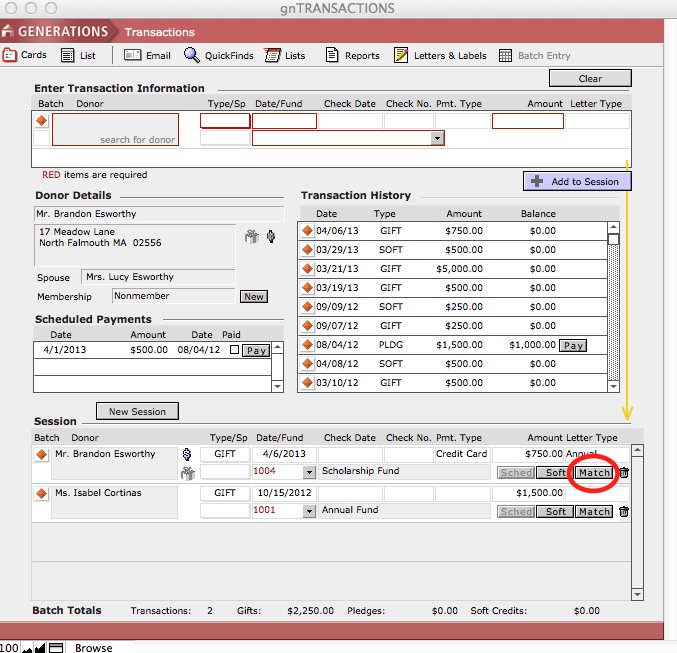Image resolution: width=677 pixels, height=653 pixels.
Task: Open fund dropdown next to 1004
Action: tap(309, 472)
